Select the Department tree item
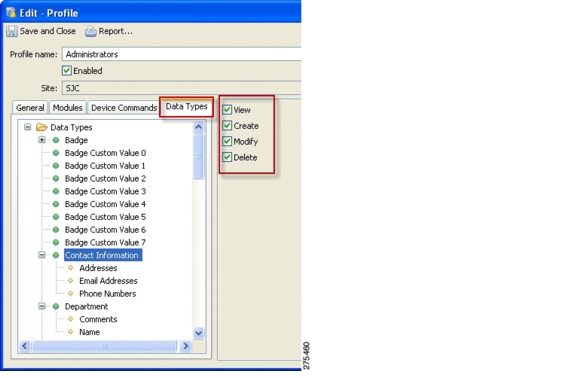Screen dimensions: 576x378 pyautogui.click(x=86, y=306)
